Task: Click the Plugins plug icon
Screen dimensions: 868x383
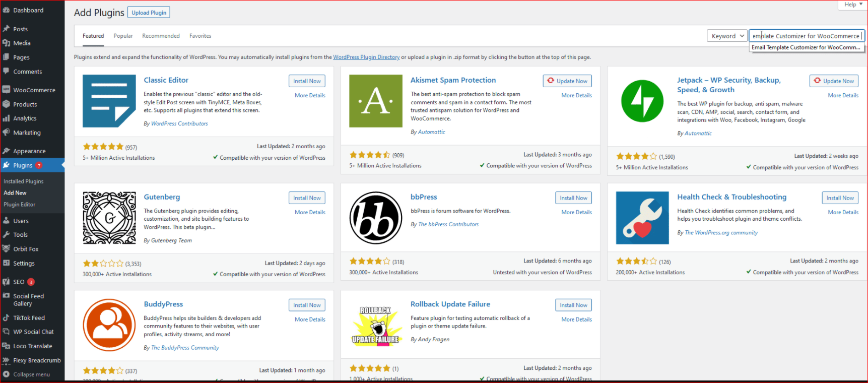Action: (6, 165)
